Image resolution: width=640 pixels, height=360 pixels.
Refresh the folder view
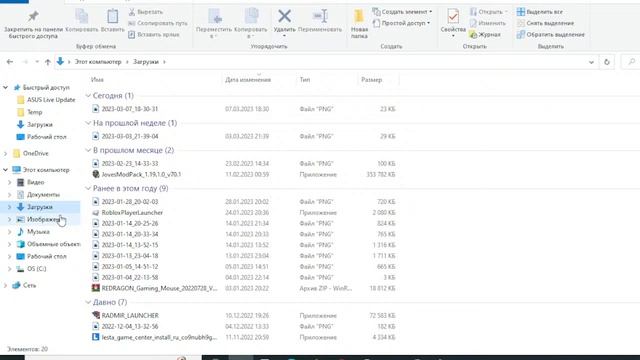tap(607, 62)
